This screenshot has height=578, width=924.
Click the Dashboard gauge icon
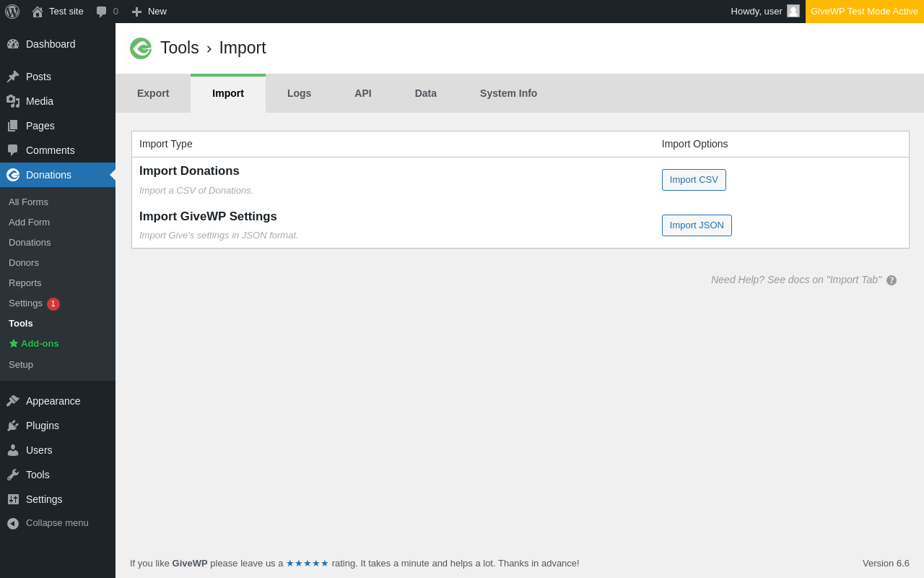(13, 44)
